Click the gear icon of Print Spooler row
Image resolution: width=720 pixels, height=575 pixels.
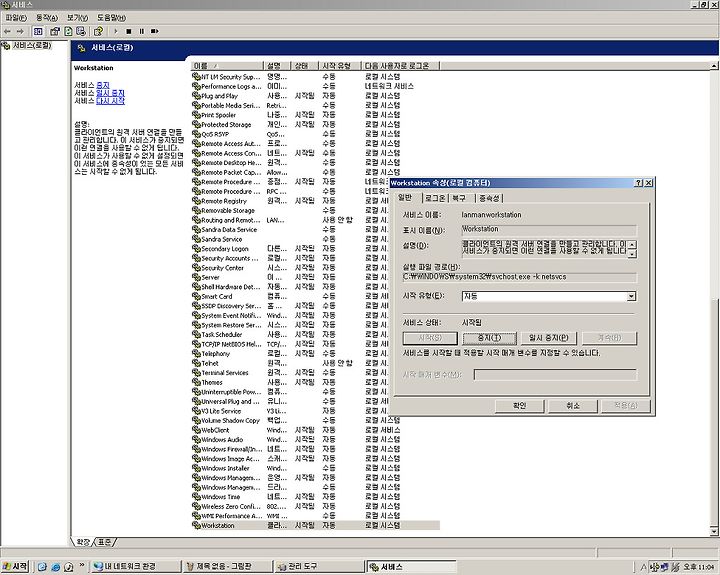[196, 115]
